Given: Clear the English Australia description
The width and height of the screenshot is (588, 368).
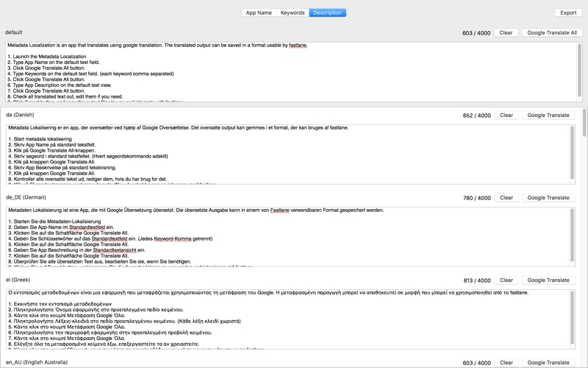Looking at the screenshot, I should click(506, 363).
